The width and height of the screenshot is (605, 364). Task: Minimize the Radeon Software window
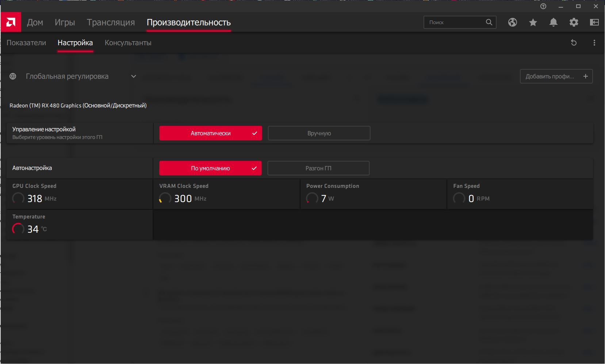click(x=561, y=6)
